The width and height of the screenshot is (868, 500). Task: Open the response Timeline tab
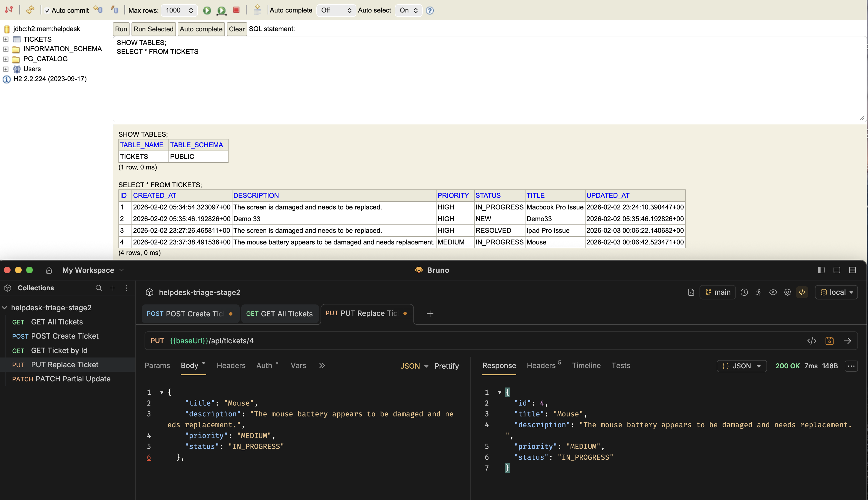tap(586, 365)
